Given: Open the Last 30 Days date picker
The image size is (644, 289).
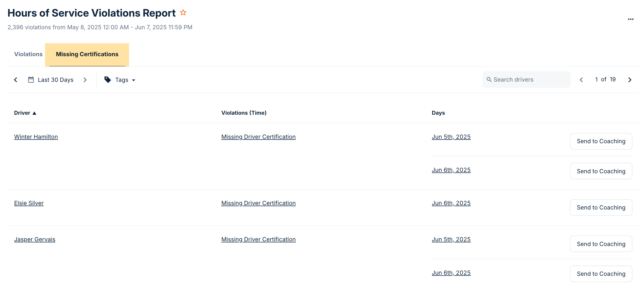Looking at the screenshot, I should [55, 80].
